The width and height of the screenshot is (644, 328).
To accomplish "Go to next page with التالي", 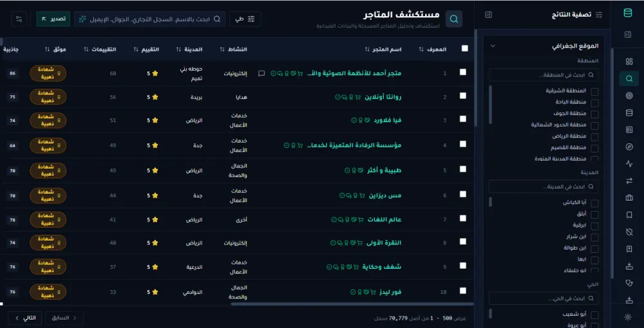I will [24, 318].
